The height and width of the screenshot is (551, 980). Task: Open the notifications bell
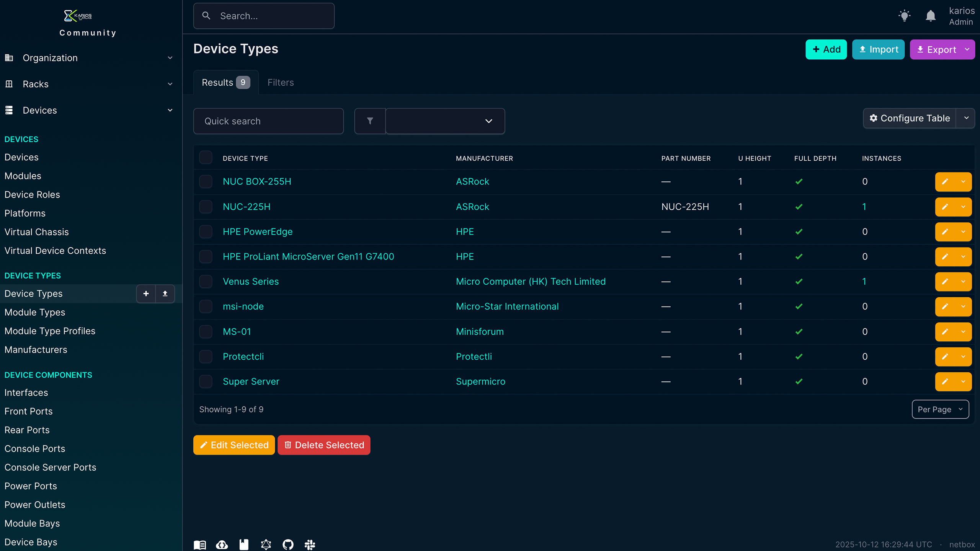[x=931, y=16]
